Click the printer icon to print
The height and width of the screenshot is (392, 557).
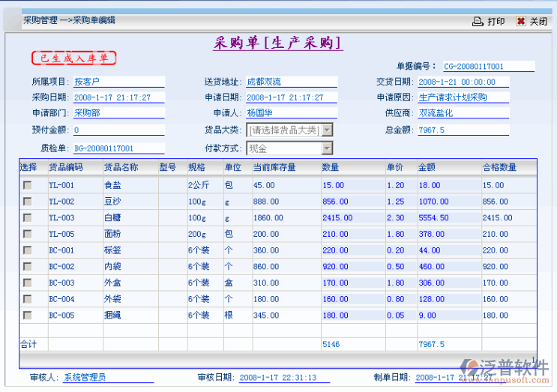point(478,22)
